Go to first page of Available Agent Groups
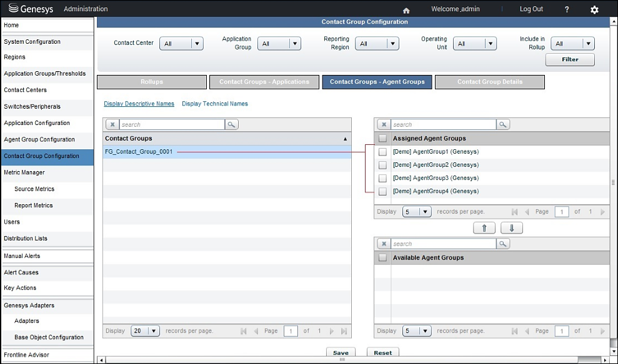Viewport: 618px width, 364px height. (514, 332)
